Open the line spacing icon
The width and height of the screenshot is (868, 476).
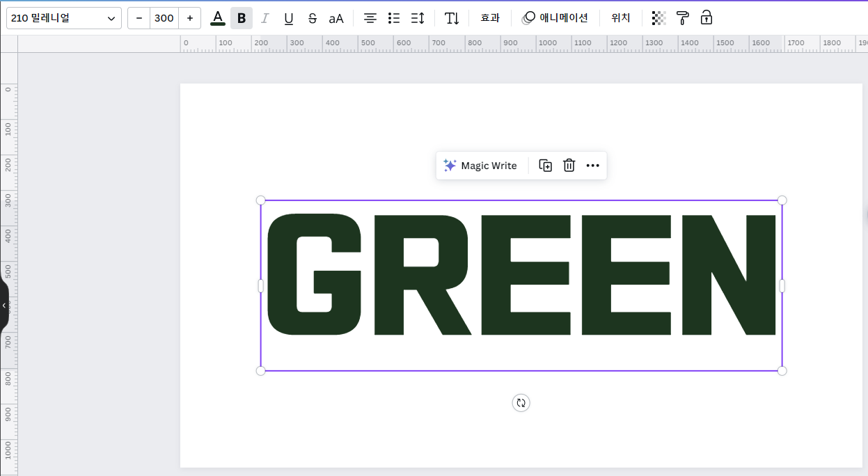[417, 18]
